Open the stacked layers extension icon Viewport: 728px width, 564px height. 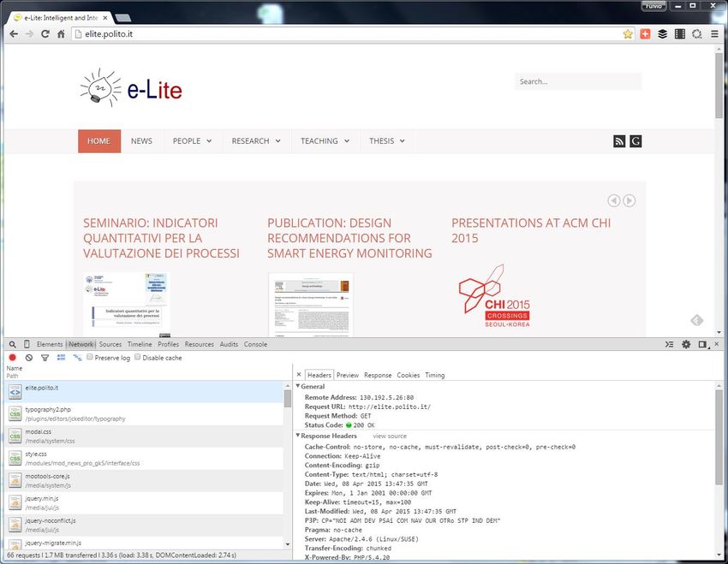click(663, 34)
